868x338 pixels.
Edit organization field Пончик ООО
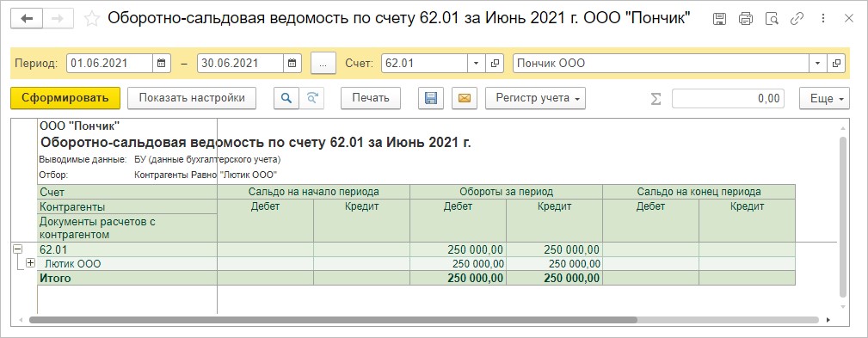[662, 63]
